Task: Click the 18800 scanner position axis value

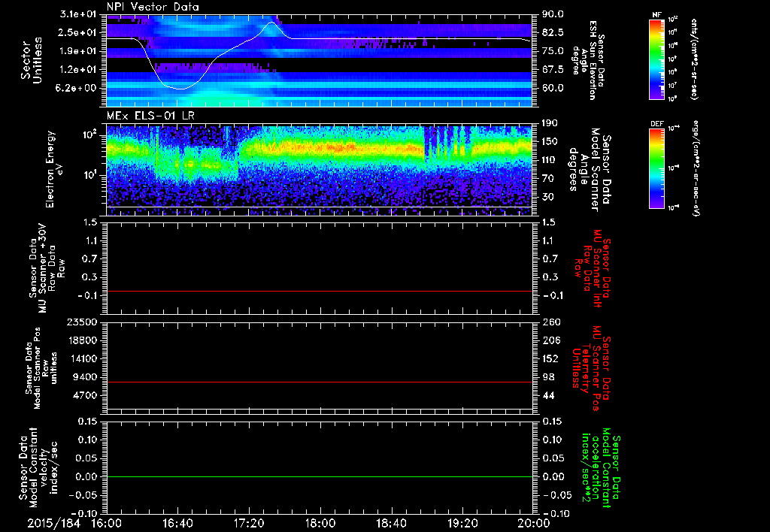Action: click(x=83, y=340)
